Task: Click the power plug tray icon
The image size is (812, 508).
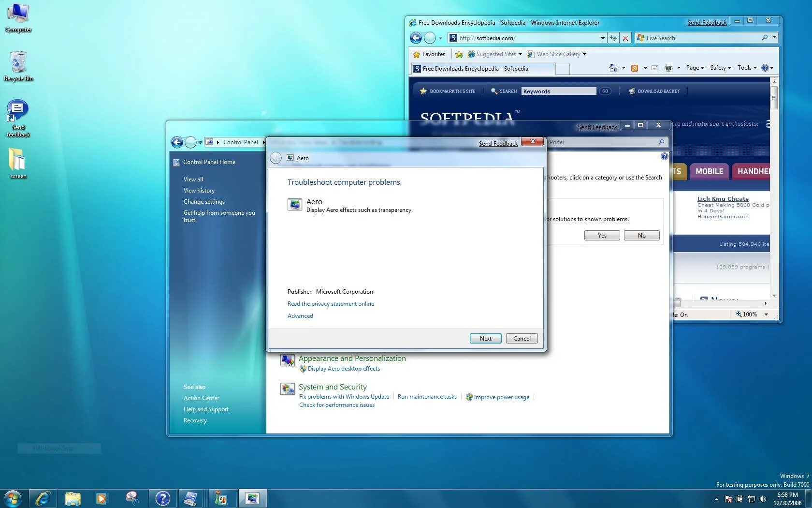Action: point(739,499)
